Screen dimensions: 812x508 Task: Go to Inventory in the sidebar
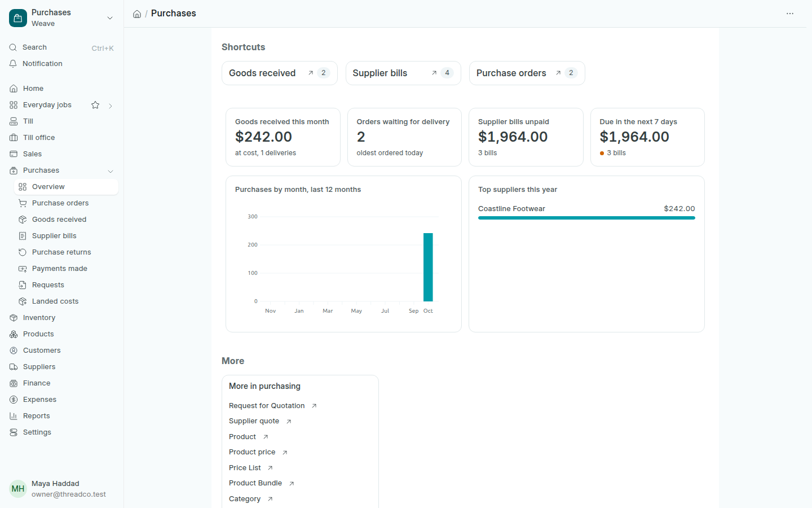pos(61,318)
